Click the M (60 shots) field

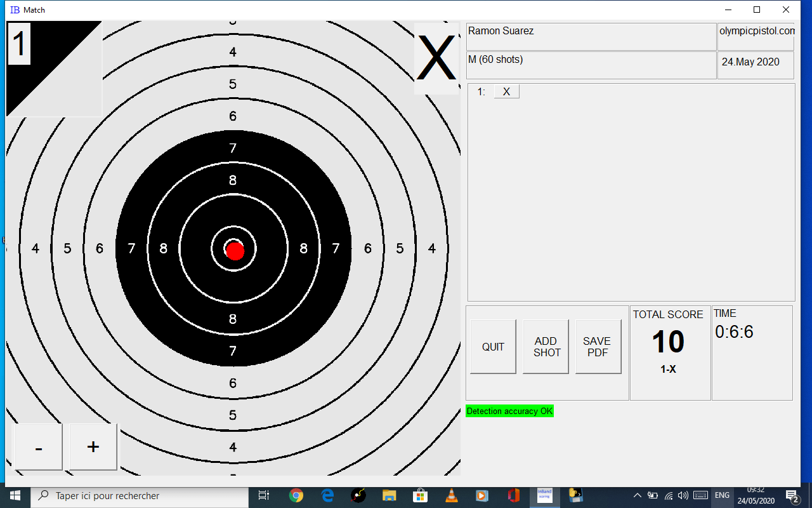[591, 65]
